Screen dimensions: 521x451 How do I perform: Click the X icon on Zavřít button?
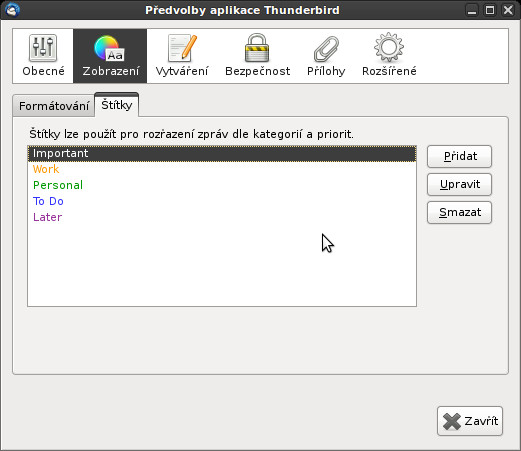point(452,421)
